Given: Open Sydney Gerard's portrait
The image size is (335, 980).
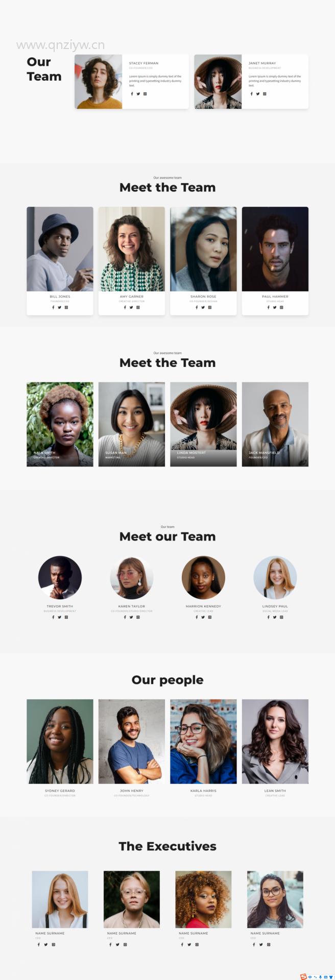Looking at the screenshot, I should (60, 742).
